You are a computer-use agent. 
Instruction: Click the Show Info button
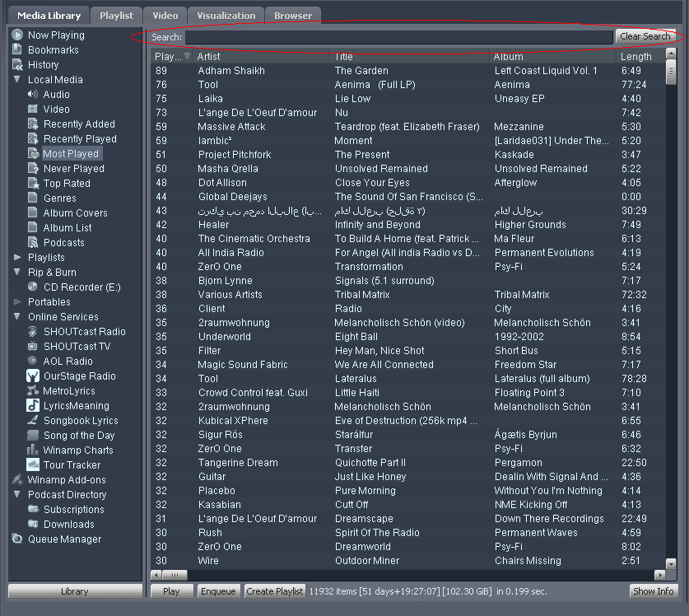tap(653, 591)
